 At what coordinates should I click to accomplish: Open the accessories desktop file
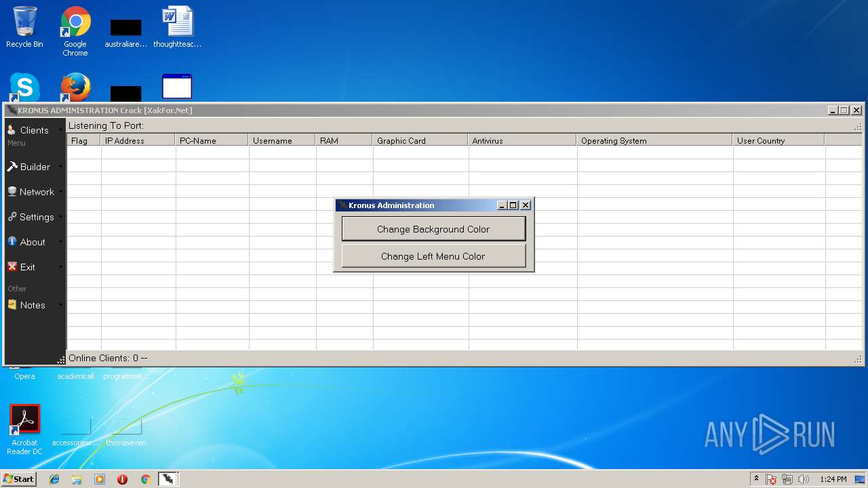coord(75,432)
